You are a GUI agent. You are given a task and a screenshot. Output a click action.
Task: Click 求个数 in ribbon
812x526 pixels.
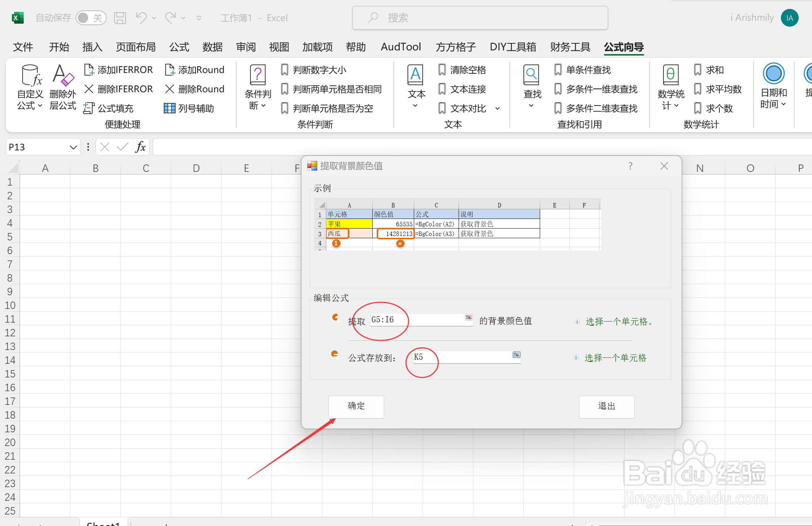click(x=713, y=108)
